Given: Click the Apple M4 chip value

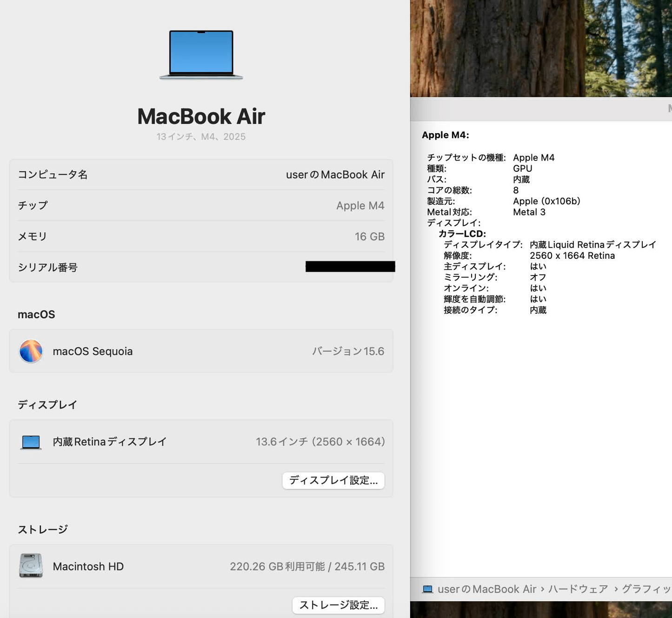Looking at the screenshot, I should click(360, 205).
